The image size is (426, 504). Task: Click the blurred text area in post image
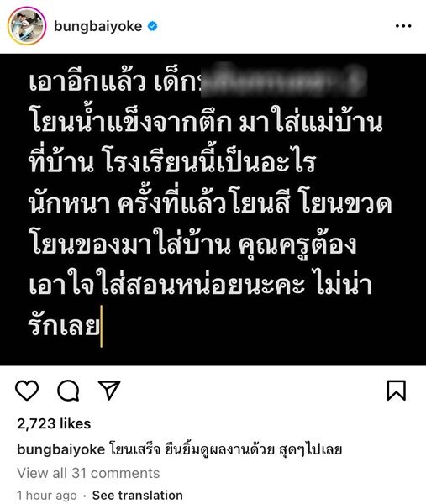click(x=283, y=81)
